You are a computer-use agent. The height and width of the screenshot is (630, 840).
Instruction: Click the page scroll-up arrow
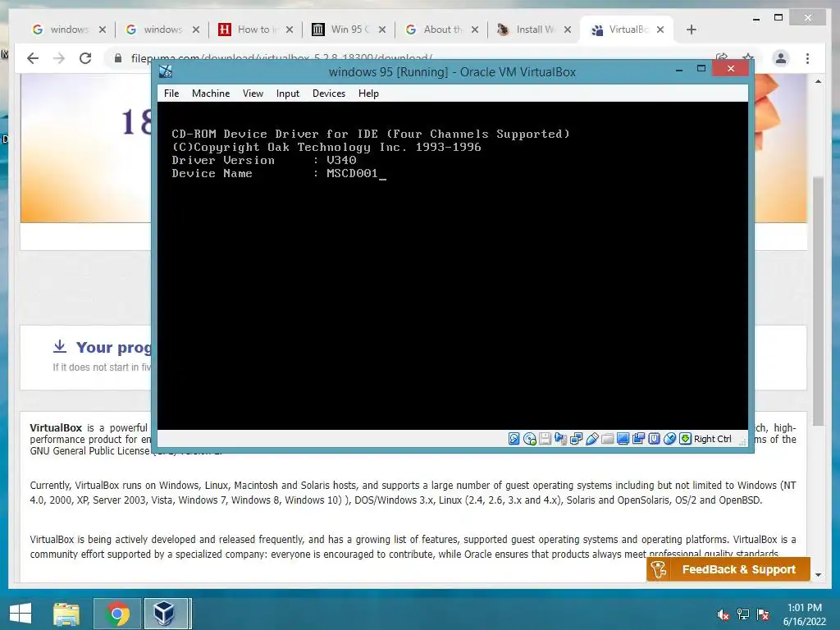pos(818,81)
